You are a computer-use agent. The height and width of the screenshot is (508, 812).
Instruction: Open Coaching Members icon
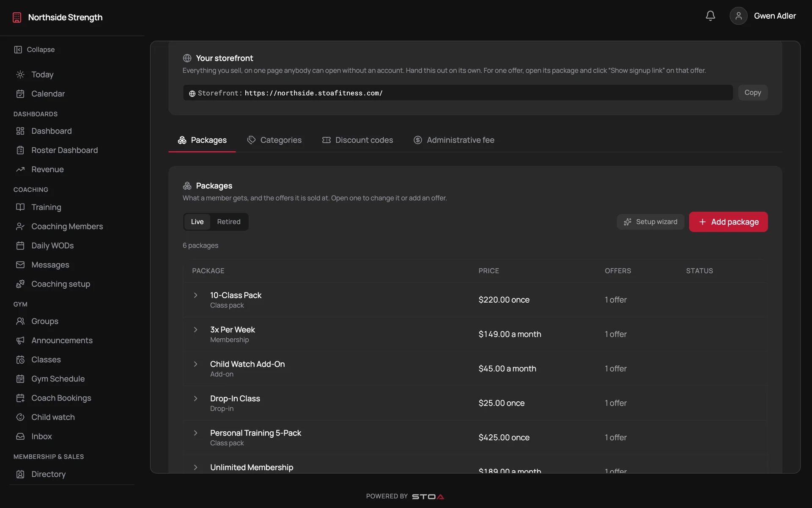(20, 226)
